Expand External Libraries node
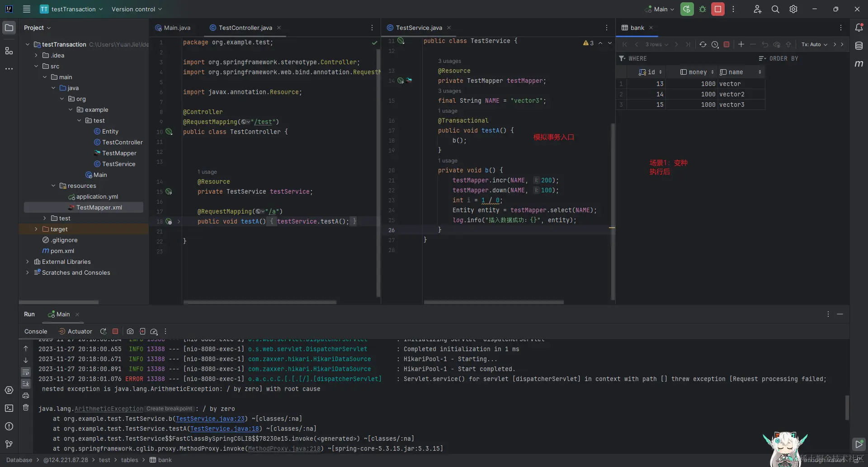Screen dimensions: 868x467 pyautogui.click(x=28, y=262)
